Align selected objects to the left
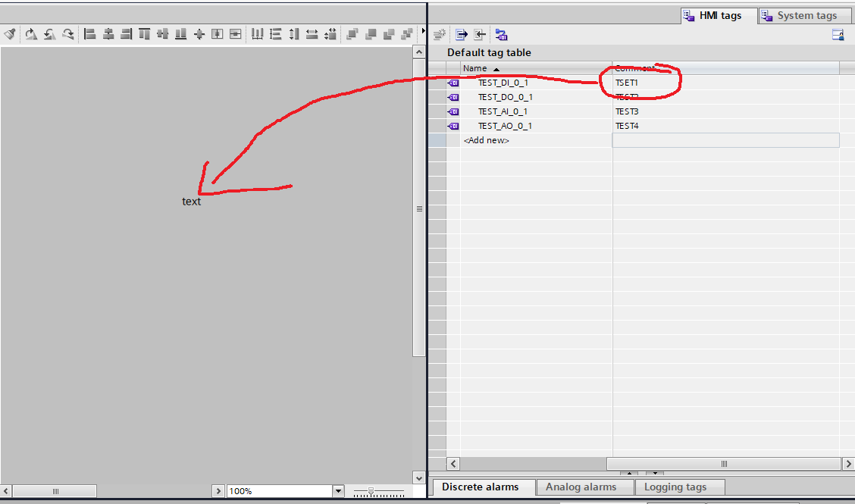This screenshot has height=504, width=855. click(x=90, y=34)
